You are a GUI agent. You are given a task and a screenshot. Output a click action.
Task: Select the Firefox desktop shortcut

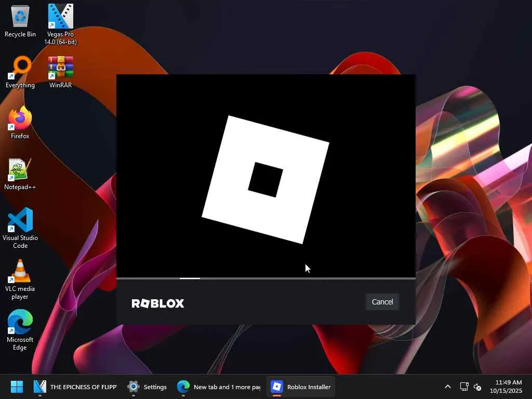20,123
